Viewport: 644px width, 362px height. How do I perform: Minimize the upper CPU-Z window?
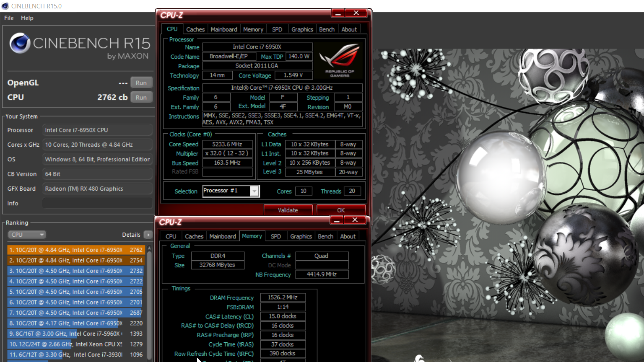coord(338,13)
